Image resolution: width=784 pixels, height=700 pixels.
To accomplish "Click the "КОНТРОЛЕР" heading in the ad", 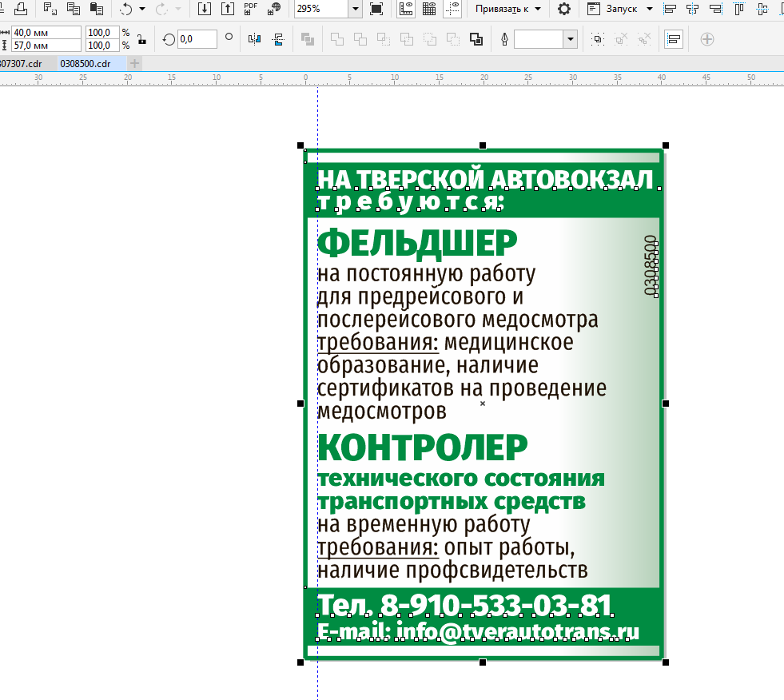I will (x=423, y=448).
